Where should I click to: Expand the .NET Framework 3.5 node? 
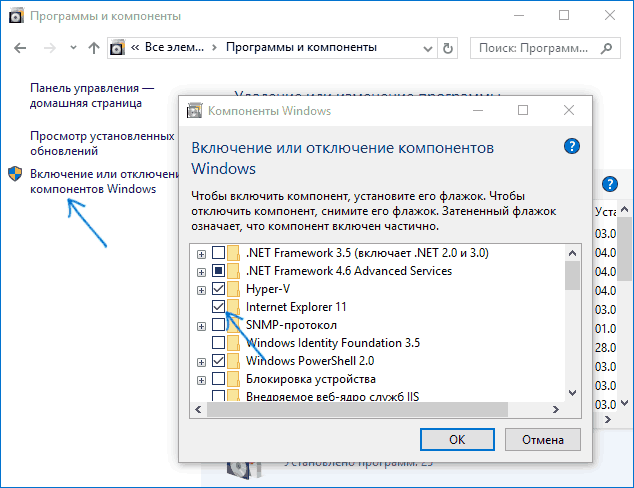201,254
